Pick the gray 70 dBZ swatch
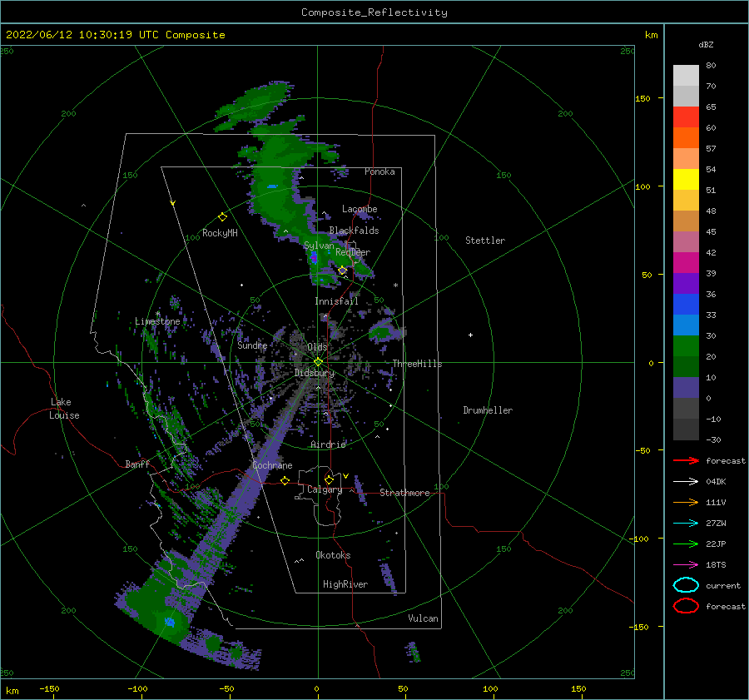Image resolution: width=749 pixels, height=700 pixels. click(686, 96)
